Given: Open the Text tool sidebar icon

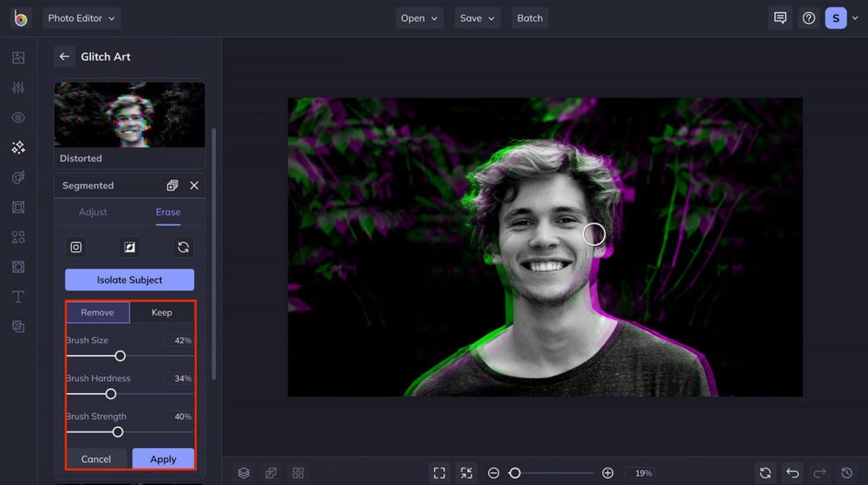Looking at the screenshot, I should coord(18,296).
